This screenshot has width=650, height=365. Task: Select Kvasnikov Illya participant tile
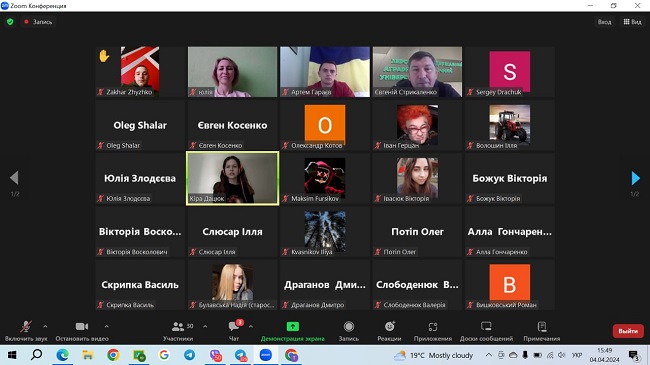[x=325, y=232]
